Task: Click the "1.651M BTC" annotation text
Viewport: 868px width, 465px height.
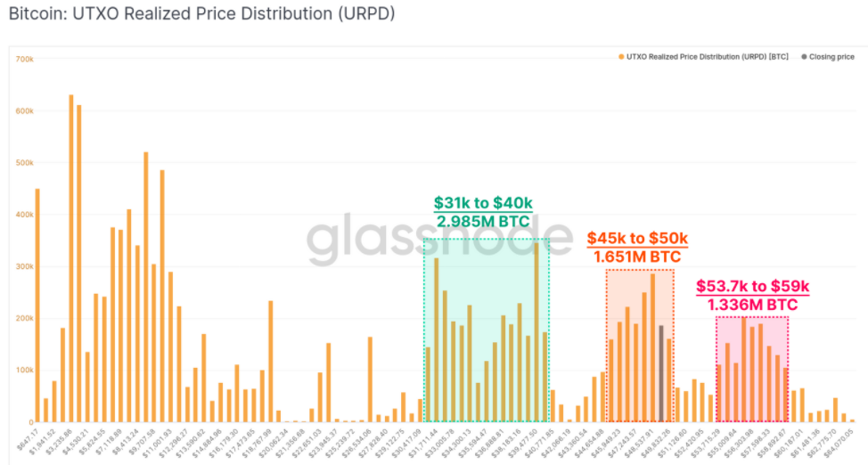Action: tap(637, 257)
